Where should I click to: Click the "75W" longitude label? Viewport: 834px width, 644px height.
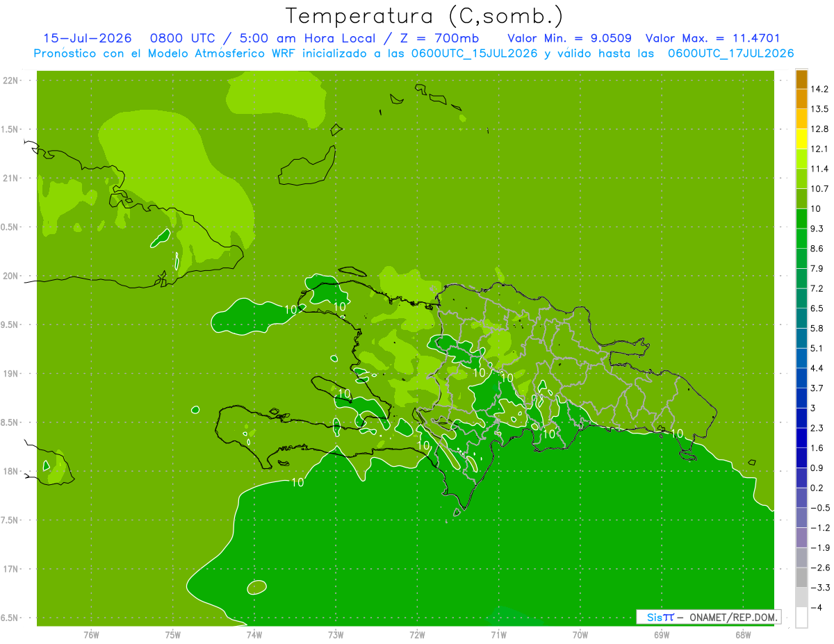pyautogui.click(x=173, y=634)
